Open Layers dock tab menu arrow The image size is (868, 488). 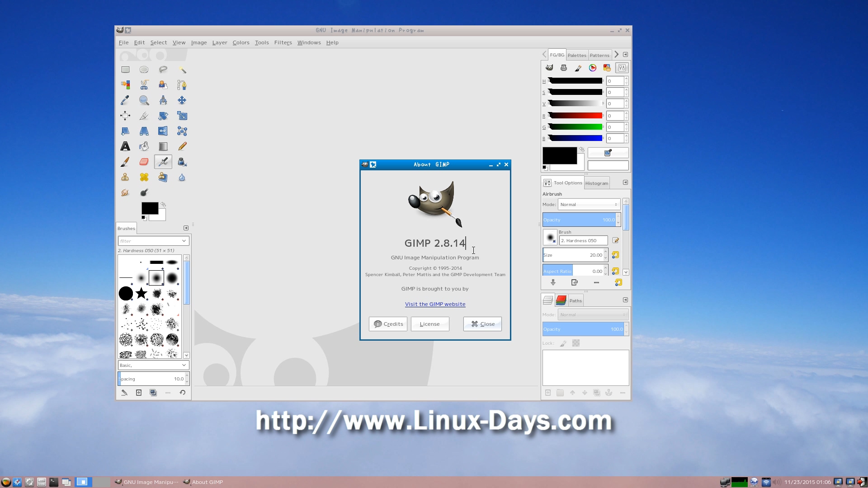coord(625,300)
